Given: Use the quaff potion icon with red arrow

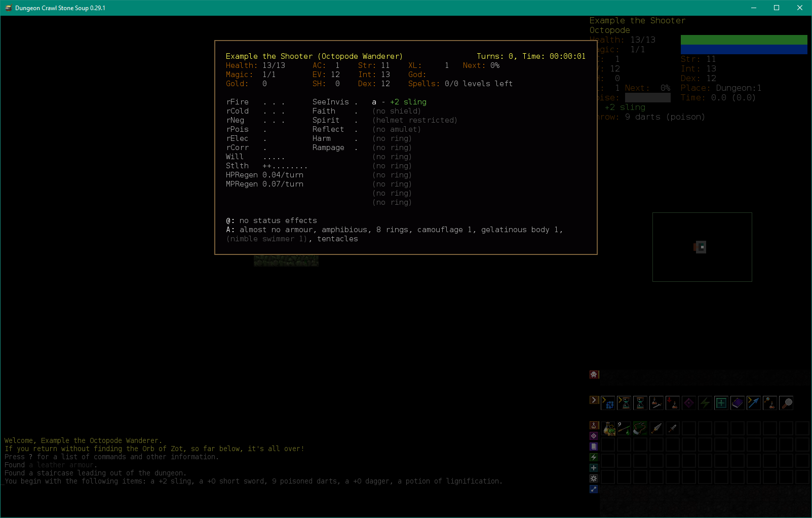Looking at the screenshot, I should [x=673, y=403].
